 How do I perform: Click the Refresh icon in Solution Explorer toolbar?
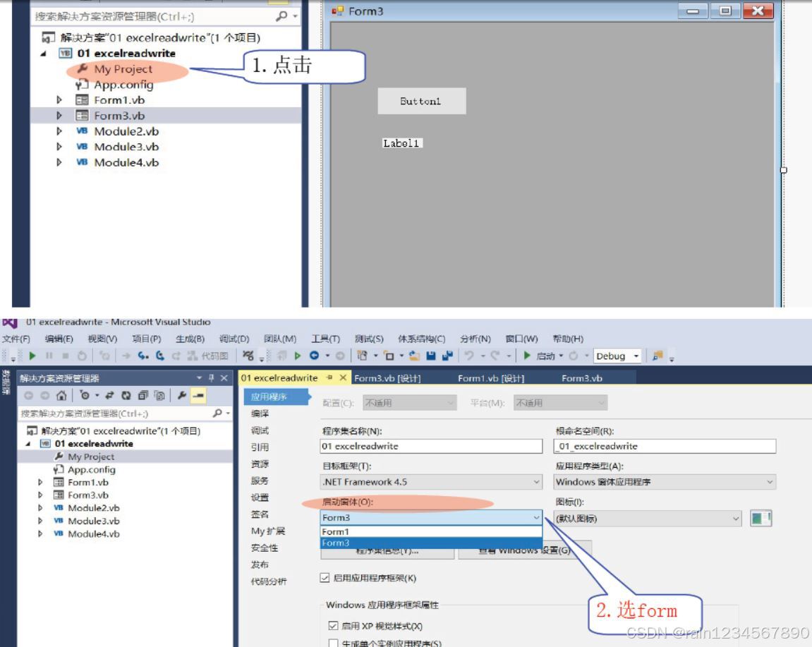[126, 395]
